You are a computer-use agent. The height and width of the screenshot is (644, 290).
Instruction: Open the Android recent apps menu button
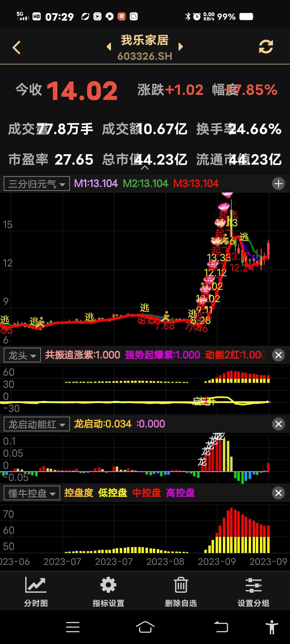pyautogui.click(x=73, y=627)
